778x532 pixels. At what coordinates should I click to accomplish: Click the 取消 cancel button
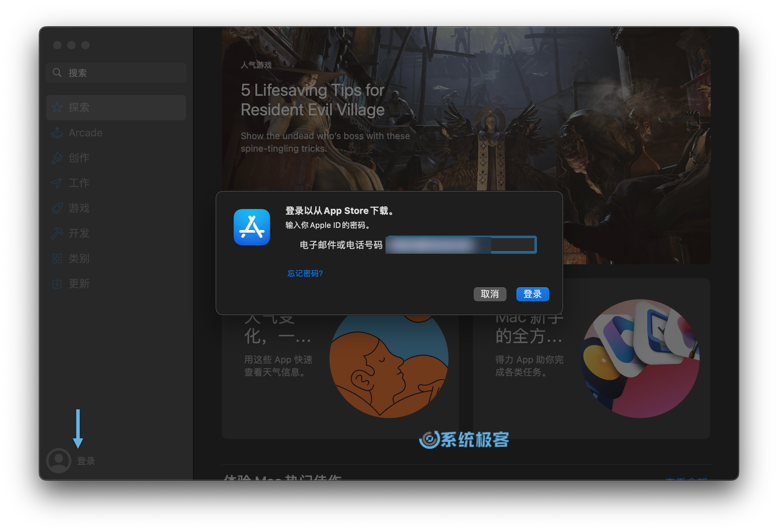pos(489,294)
